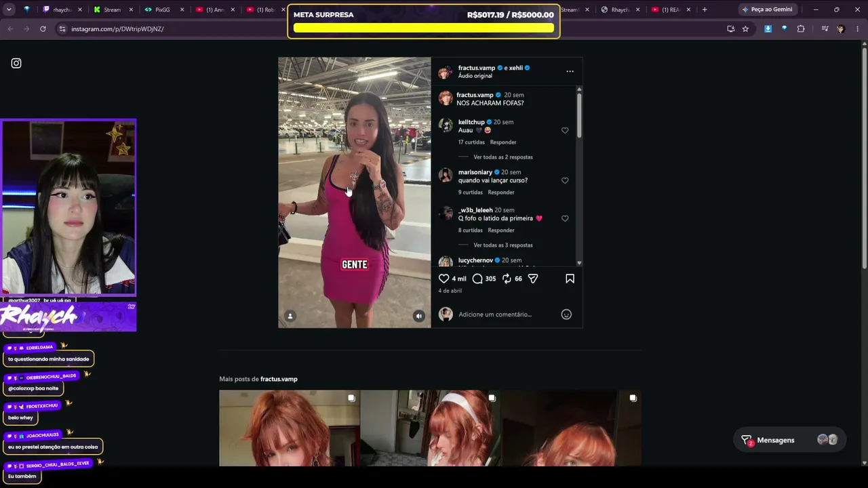Like kelltchup's comment

click(565, 130)
